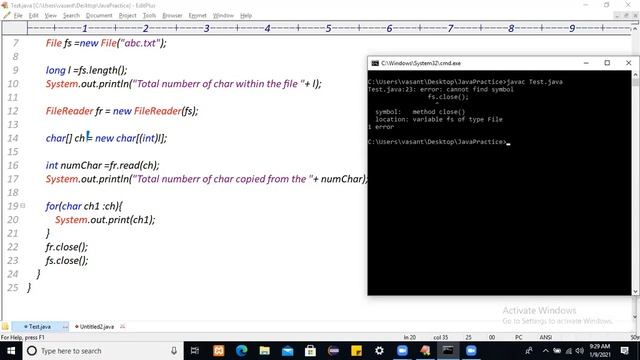
Task: Open the Document menu
Action: (99, 16)
